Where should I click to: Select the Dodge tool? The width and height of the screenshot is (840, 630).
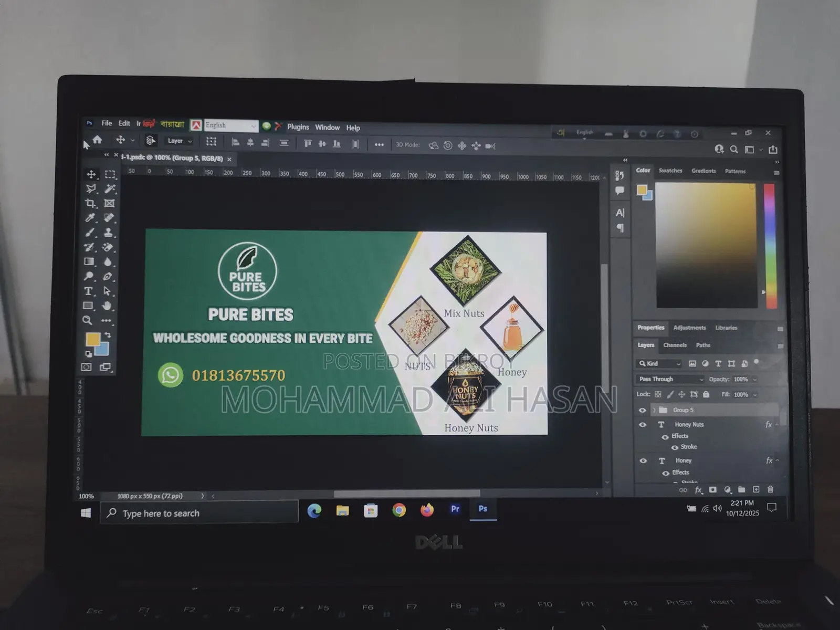pos(89,276)
